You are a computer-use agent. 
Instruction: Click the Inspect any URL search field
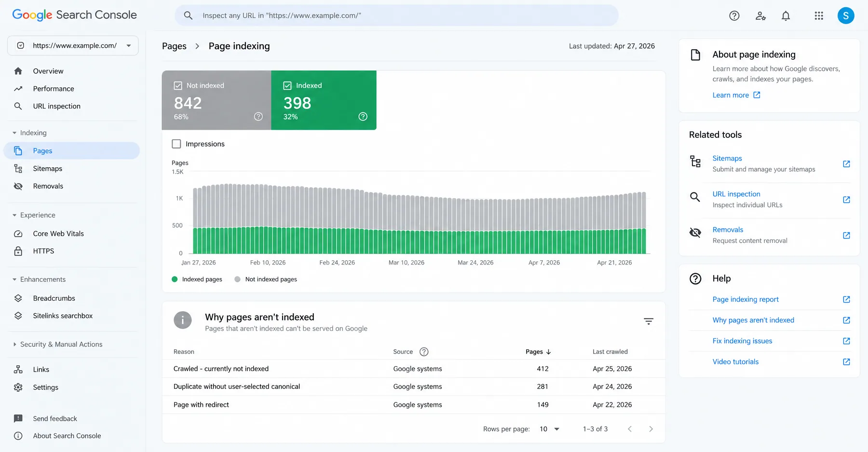pos(396,15)
